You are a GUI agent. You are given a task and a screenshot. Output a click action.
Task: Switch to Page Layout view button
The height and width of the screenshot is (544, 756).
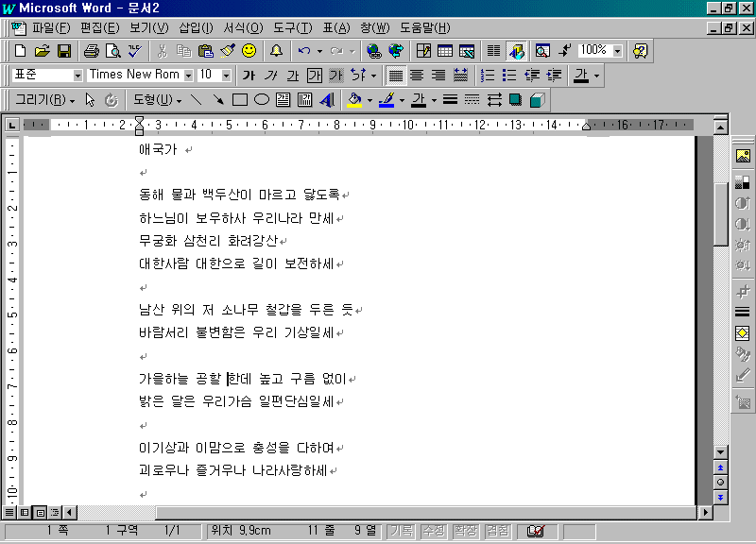tap(40, 512)
